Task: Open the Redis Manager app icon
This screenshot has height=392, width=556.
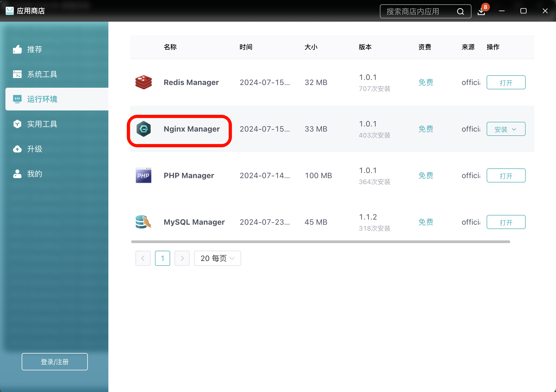Action: pos(143,82)
